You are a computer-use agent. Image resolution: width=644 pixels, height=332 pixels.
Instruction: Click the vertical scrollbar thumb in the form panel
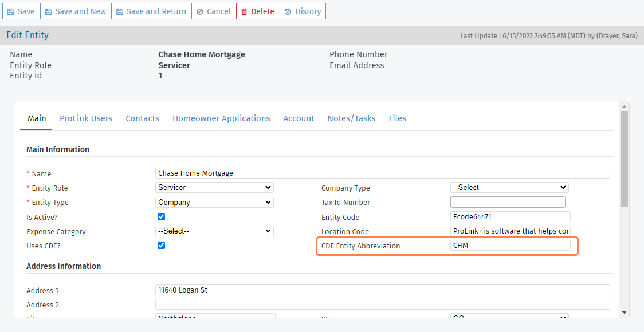point(624,157)
